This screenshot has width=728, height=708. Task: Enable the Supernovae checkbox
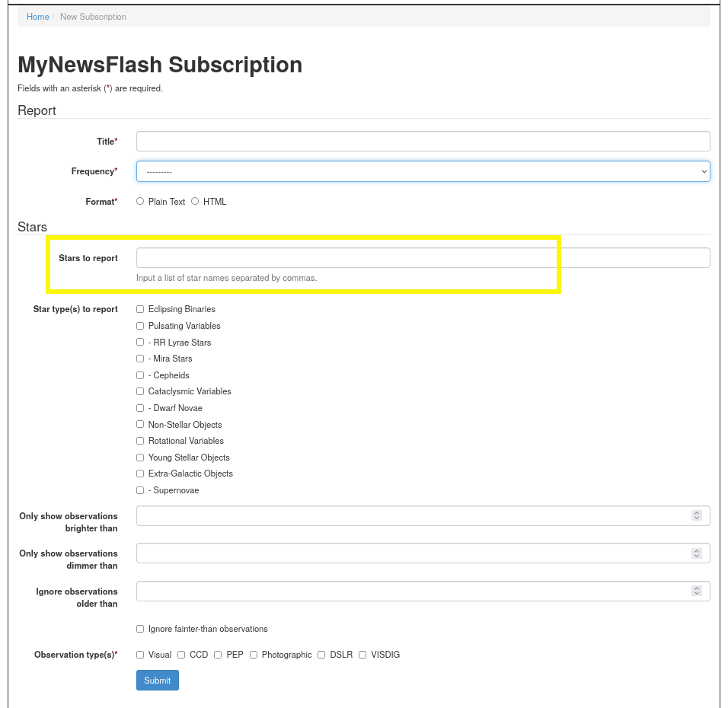click(x=140, y=490)
